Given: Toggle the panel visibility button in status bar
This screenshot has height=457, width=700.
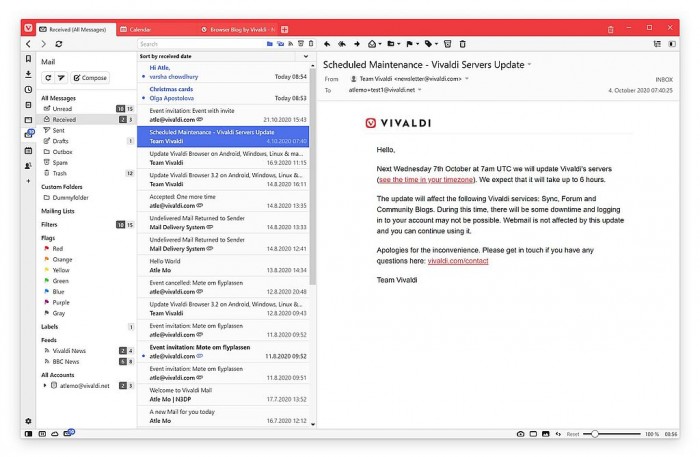Looking at the screenshot, I should pos(28,434).
